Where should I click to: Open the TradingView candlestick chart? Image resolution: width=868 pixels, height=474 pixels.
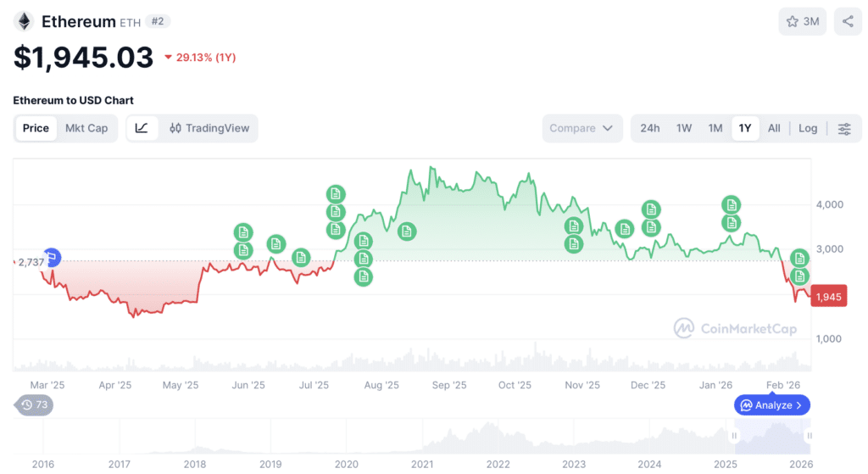[x=209, y=128]
